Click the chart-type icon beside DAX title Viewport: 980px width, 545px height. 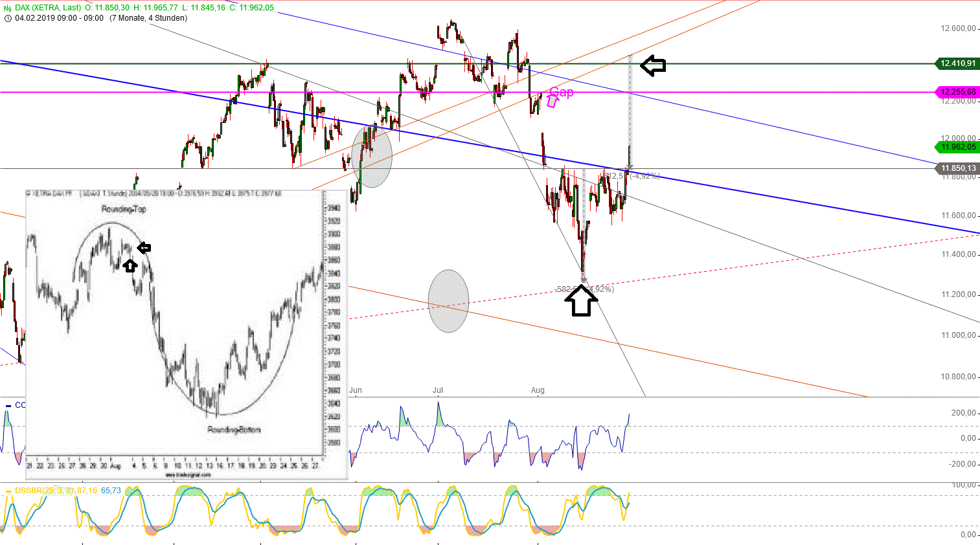point(8,8)
